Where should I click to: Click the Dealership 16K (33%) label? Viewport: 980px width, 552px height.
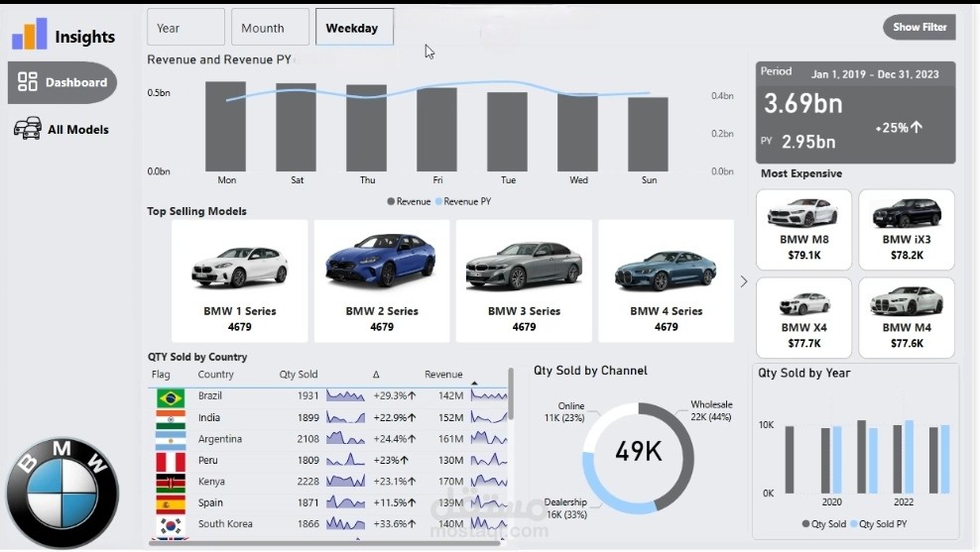(x=565, y=508)
